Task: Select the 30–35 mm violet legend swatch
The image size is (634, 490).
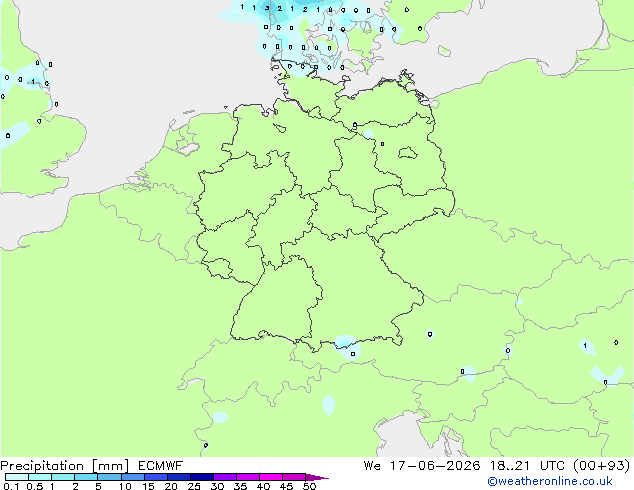Action: (x=224, y=477)
